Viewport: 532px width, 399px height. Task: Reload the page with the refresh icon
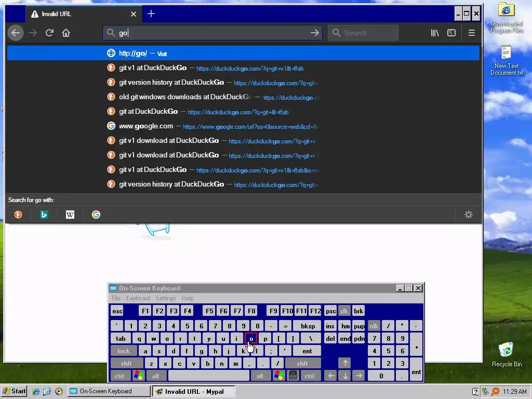[49, 33]
